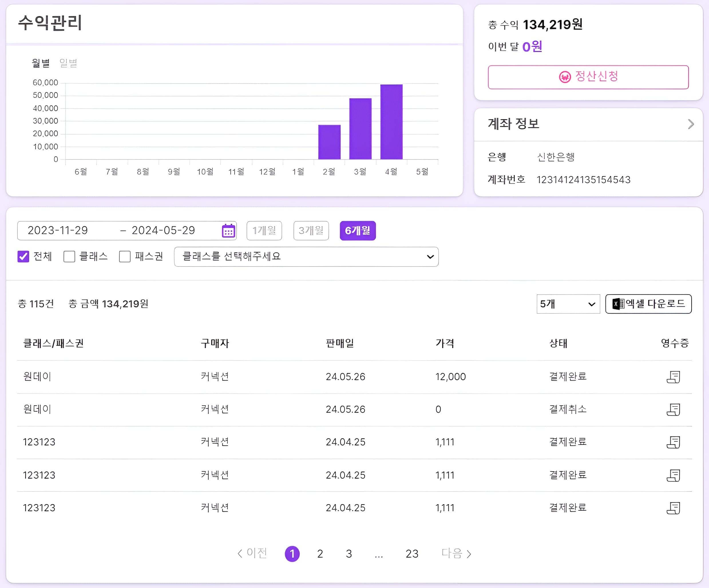Select the 월별 chart tab

point(41,64)
